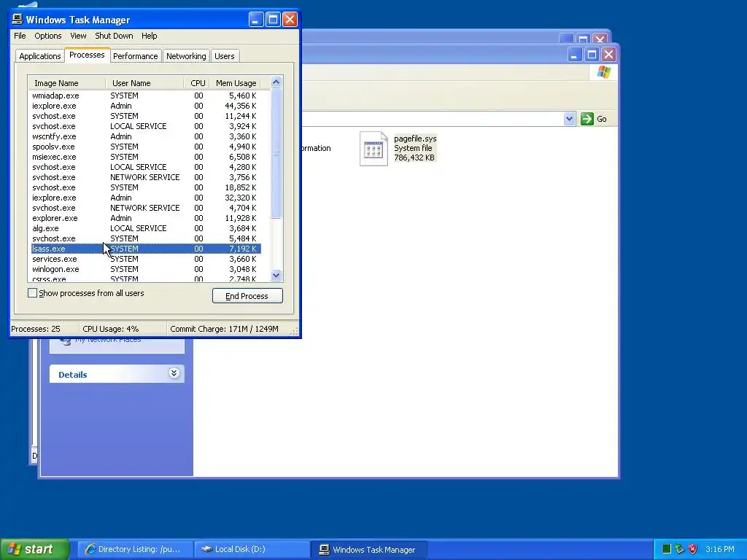Open the Shut Down menu

(x=114, y=36)
